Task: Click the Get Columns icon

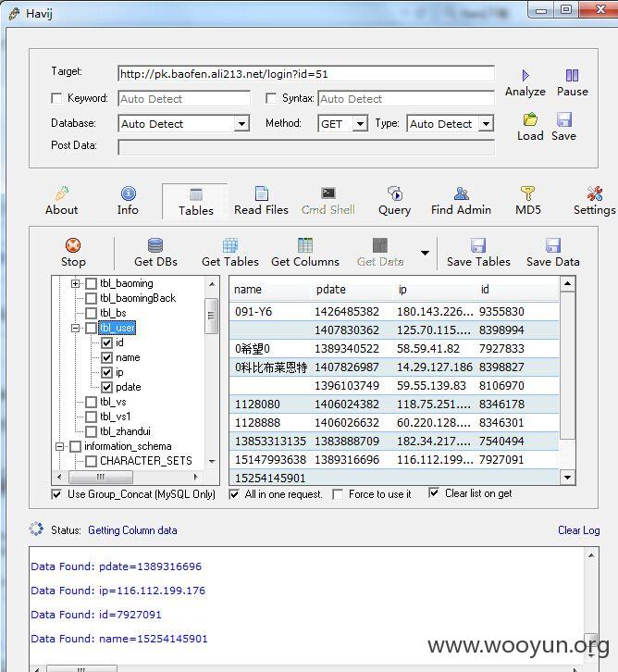Action: point(305,245)
